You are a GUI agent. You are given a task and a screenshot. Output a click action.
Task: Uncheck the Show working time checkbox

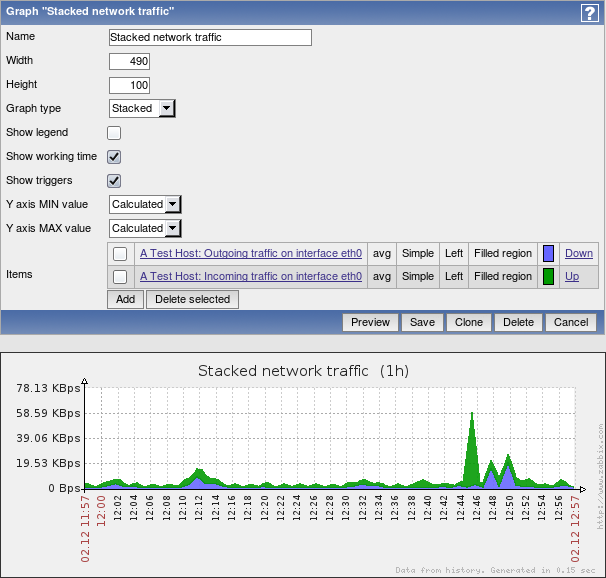[x=114, y=157]
